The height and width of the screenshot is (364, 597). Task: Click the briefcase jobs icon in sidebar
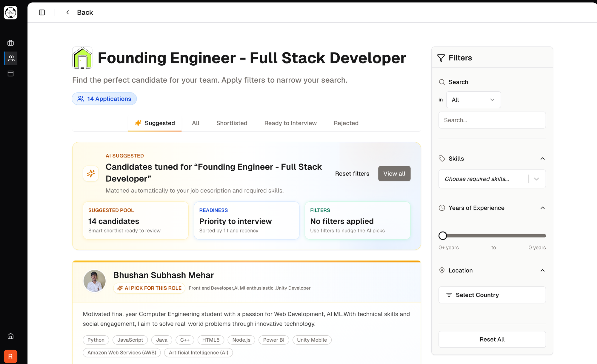11,43
